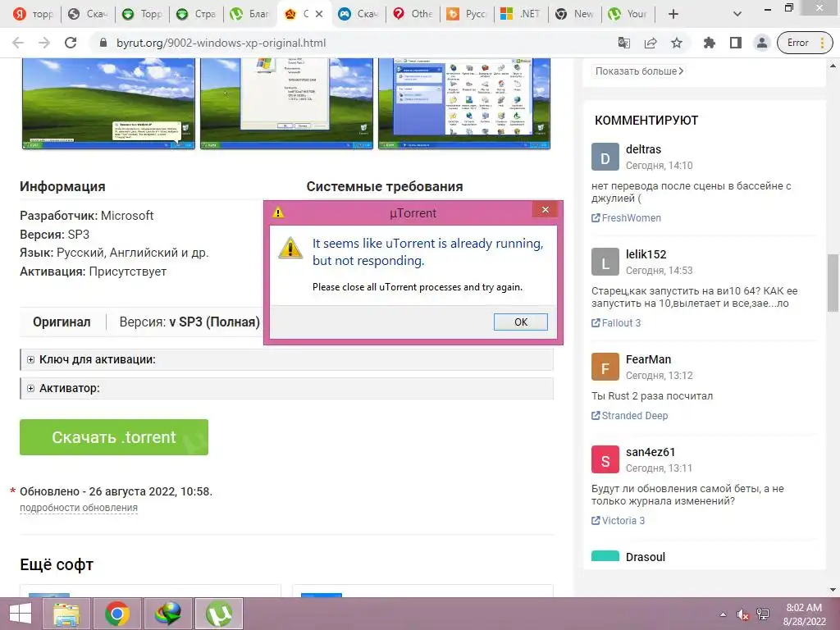This screenshot has width=840, height=630.
Task: Go back to the previous page
Action: pyautogui.click(x=18, y=43)
